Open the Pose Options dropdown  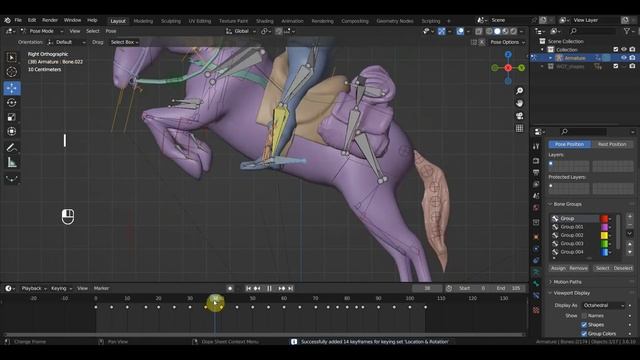(507, 42)
